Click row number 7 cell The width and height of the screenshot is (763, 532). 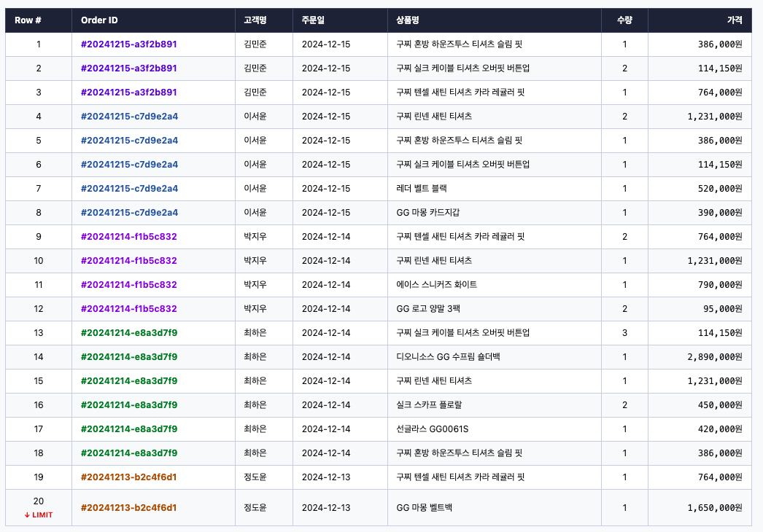(x=39, y=189)
